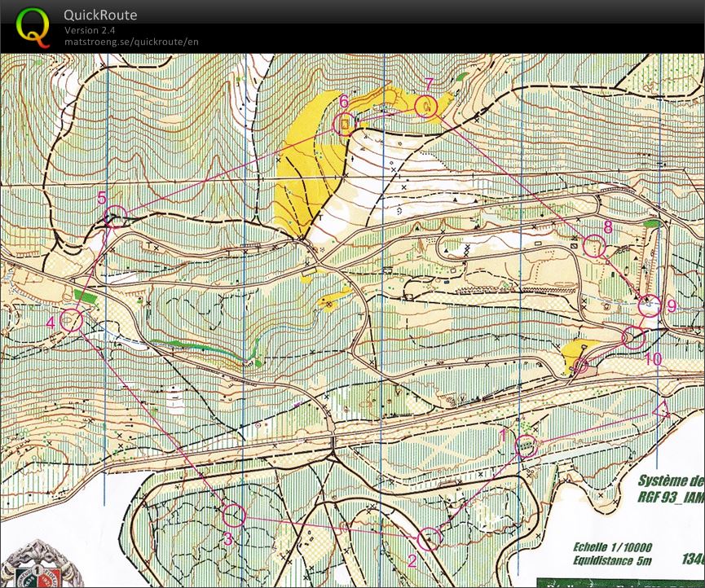The height and width of the screenshot is (588, 705).
Task: Select control circle 5 on the course
Action: [115, 217]
